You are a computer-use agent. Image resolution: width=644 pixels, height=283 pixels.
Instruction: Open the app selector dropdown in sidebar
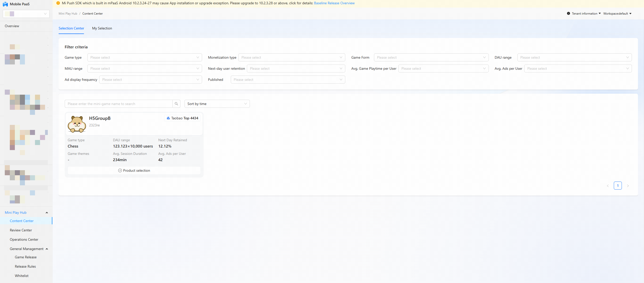[26, 14]
